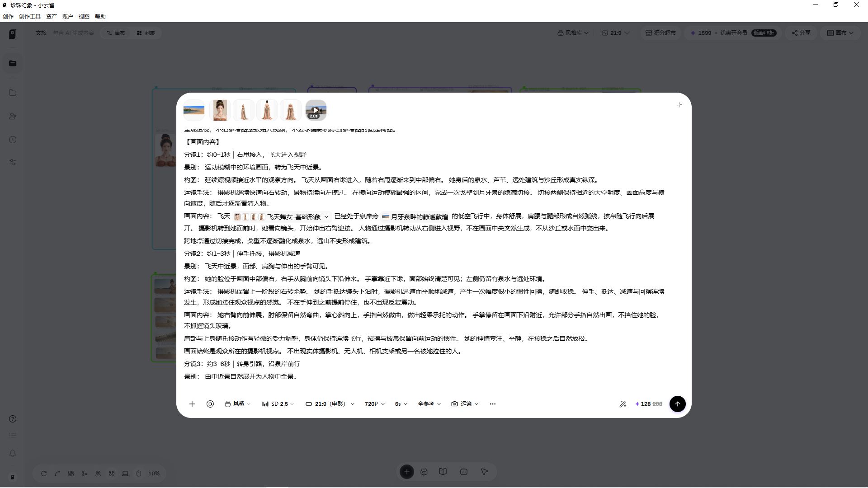
Task: Click the three-dot more options icon
Action: click(x=493, y=404)
